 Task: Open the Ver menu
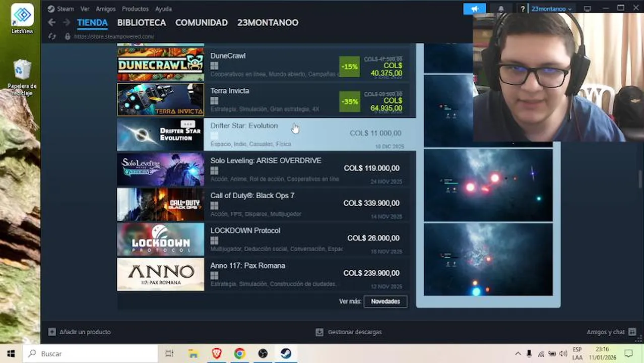coord(85,9)
